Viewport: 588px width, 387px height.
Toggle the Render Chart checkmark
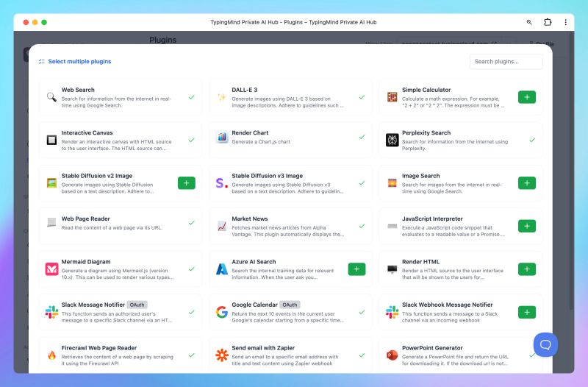(362, 137)
